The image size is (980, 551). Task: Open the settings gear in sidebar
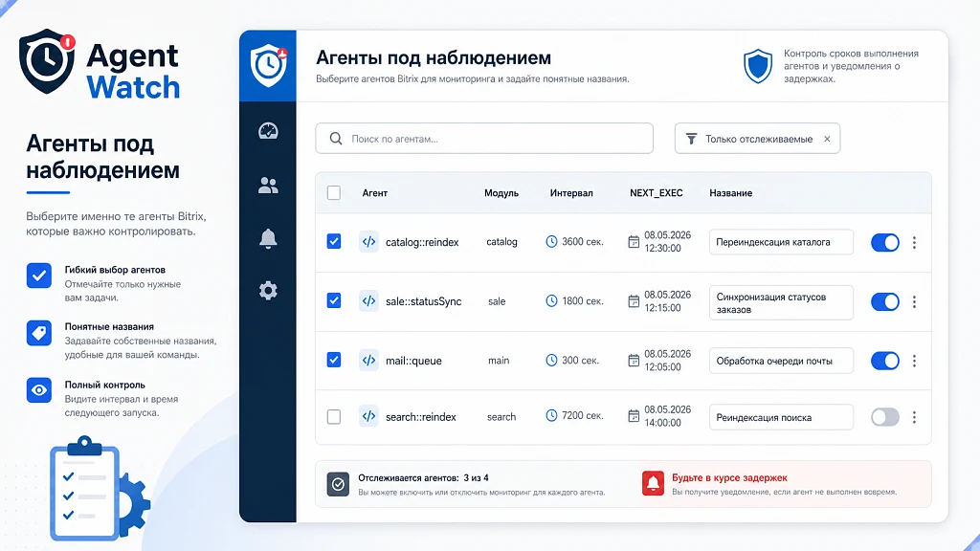[x=268, y=291]
